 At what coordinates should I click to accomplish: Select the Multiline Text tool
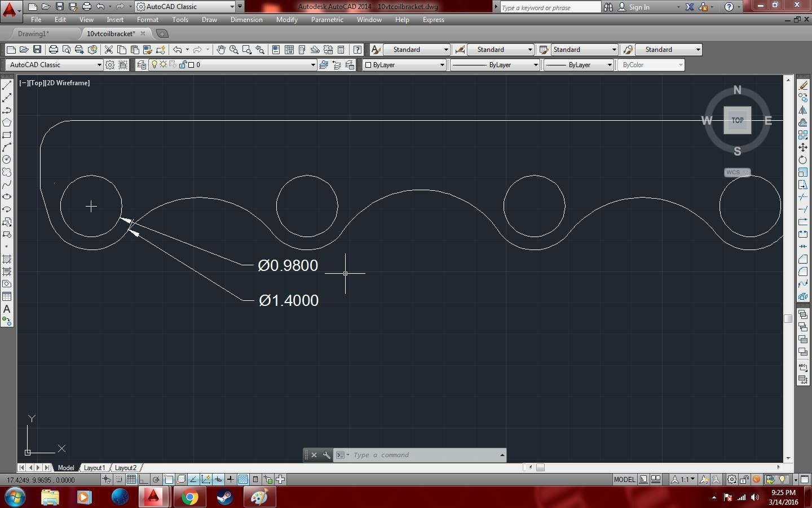(x=7, y=309)
